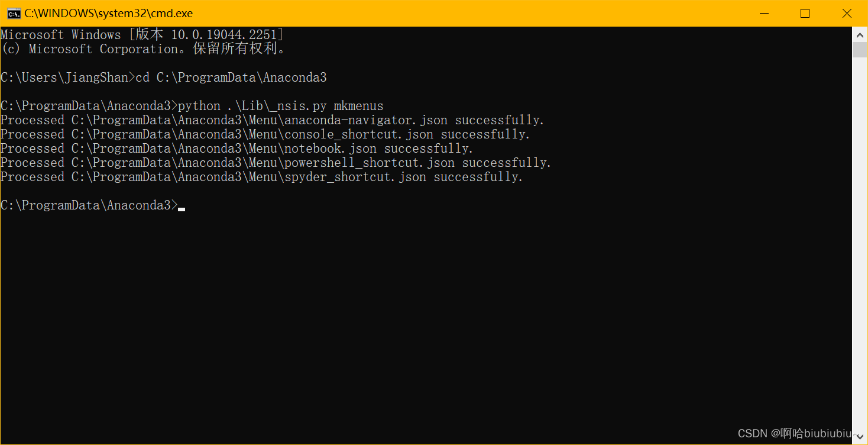Click the scrollbar up arrow
The width and height of the screenshot is (868, 445).
[860, 34]
